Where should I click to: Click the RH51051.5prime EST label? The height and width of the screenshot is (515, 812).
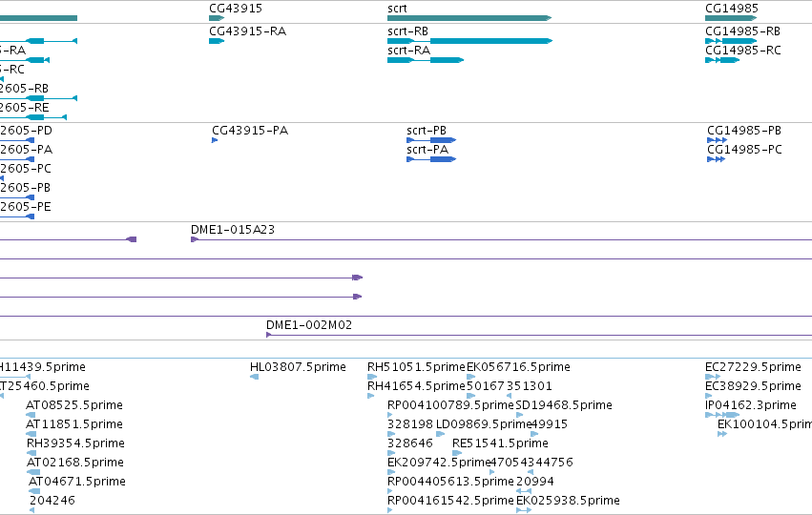416,367
